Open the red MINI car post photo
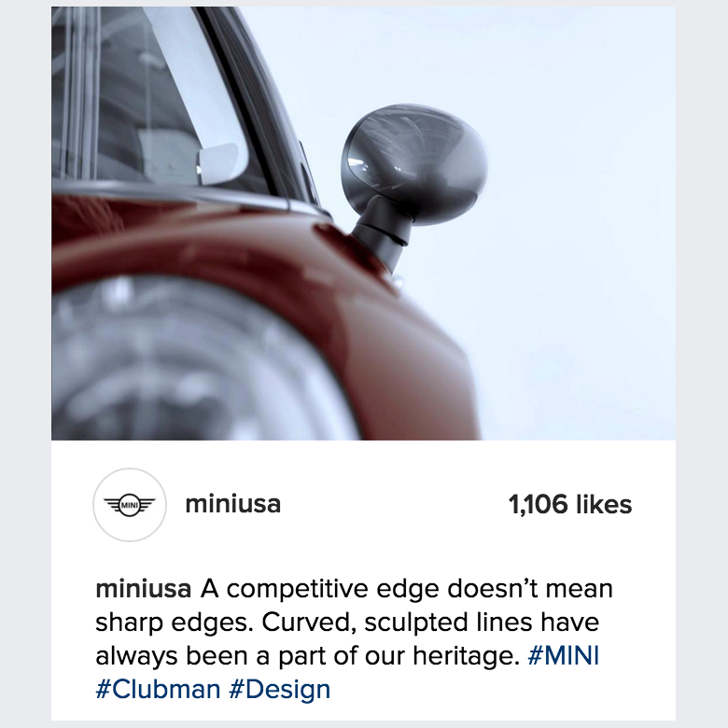This screenshot has height=728, width=728. (363, 223)
